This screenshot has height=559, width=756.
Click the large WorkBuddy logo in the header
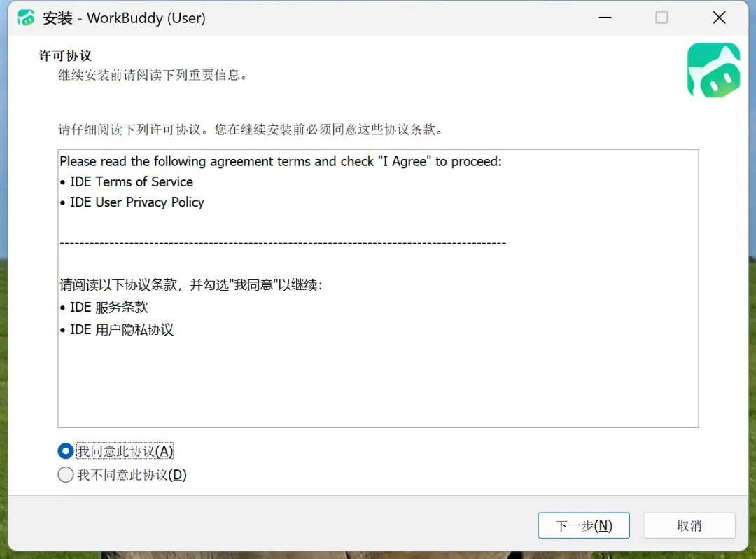tap(713, 71)
